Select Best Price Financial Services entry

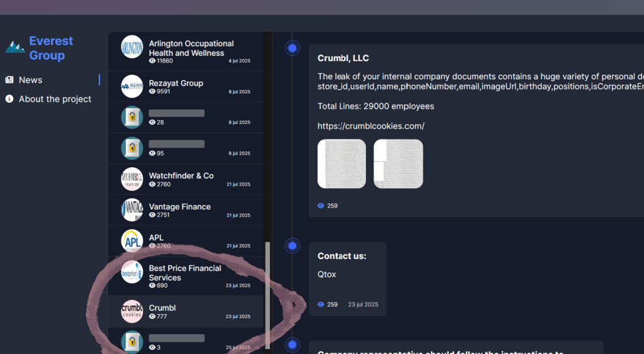click(186, 276)
